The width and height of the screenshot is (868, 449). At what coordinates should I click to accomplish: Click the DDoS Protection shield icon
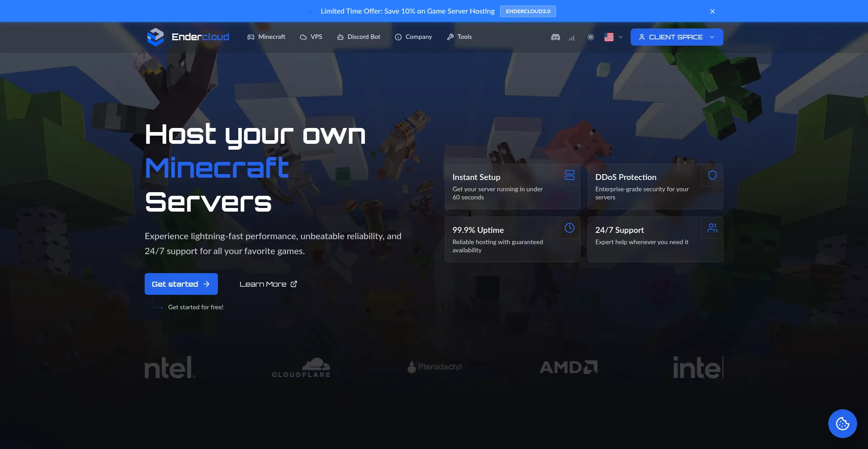pyautogui.click(x=712, y=175)
